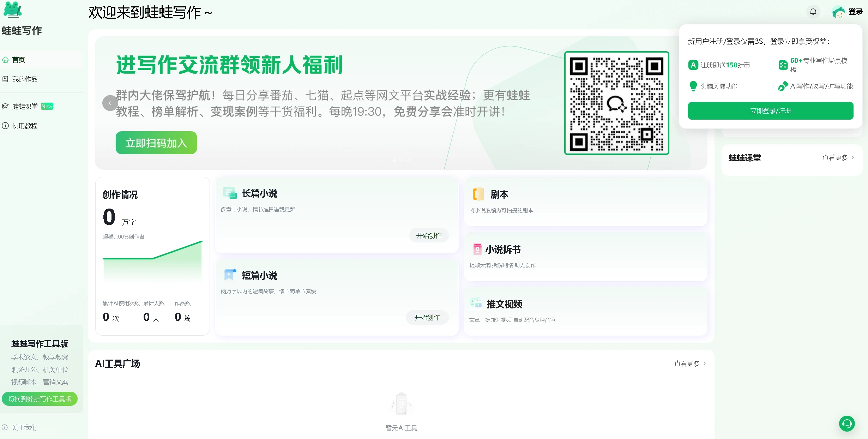Click the home icon beside 首页

click(x=5, y=60)
